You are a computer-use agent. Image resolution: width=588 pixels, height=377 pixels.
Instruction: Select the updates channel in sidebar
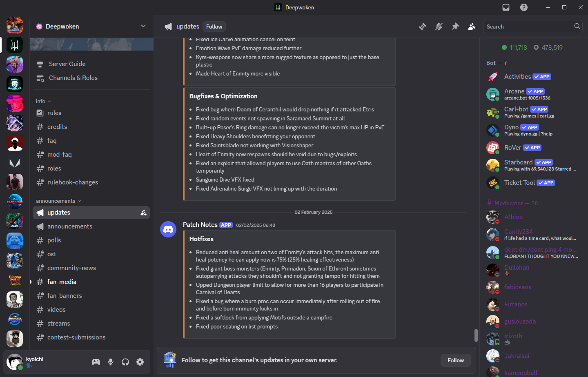point(91,213)
